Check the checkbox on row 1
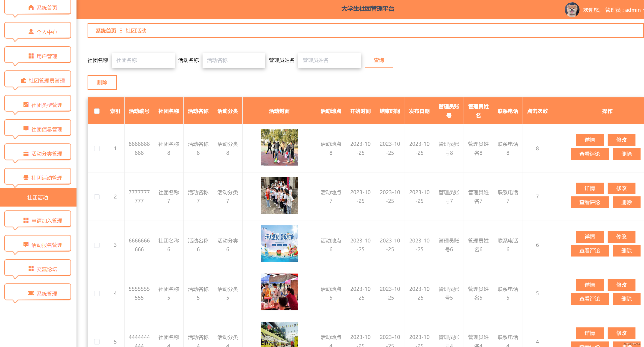644x347 pixels. pos(97,148)
